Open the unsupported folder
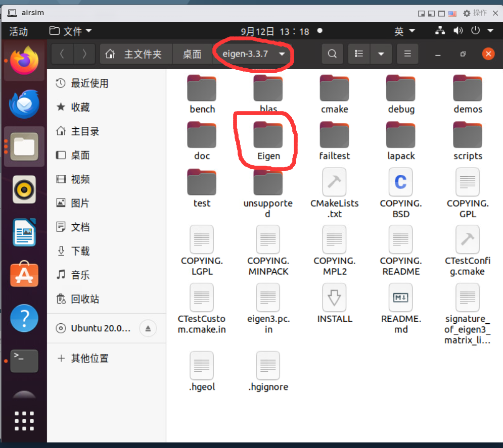Image resolution: width=503 pixels, height=448 pixels. 268,193
